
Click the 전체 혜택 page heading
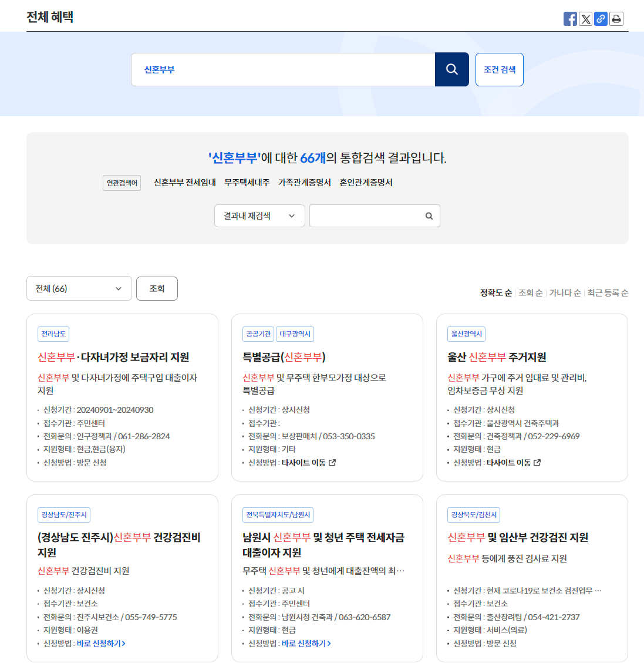coord(50,17)
